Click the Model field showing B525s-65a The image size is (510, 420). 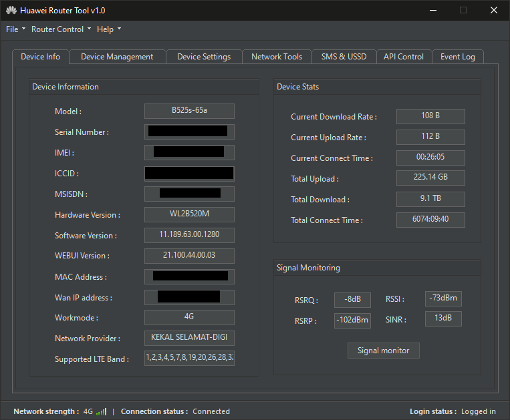(x=189, y=111)
